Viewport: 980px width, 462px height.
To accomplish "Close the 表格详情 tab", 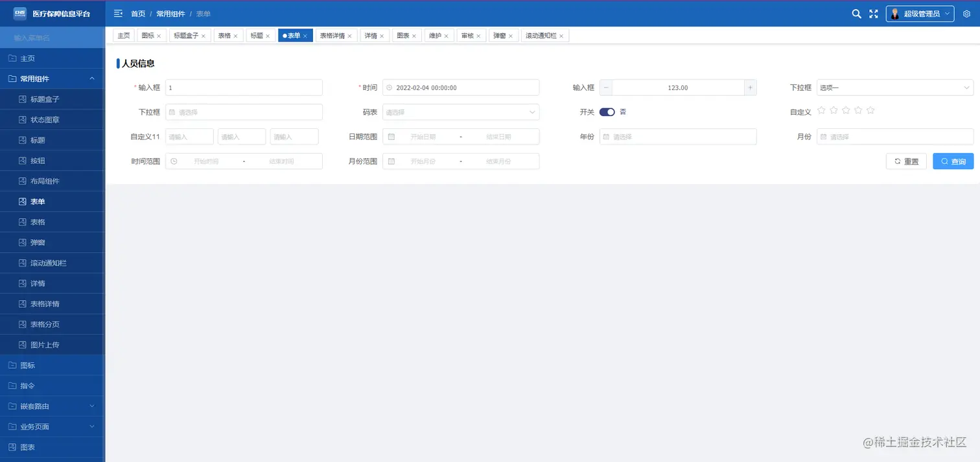I will (350, 36).
